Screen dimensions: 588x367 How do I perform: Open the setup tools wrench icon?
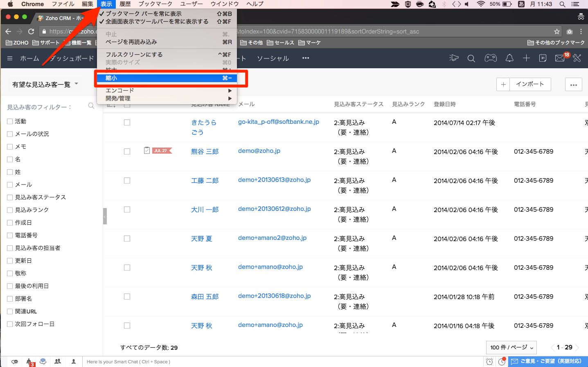pos(577,58)
